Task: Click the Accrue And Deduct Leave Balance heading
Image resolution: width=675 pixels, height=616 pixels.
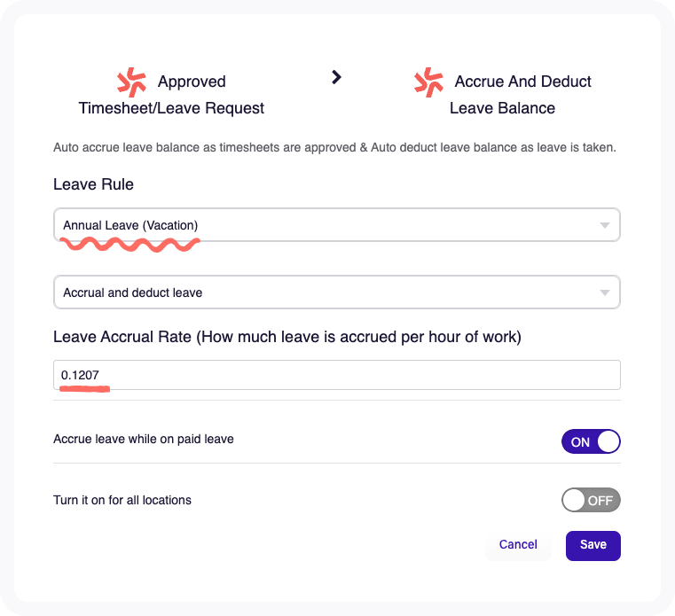Action: [x=502, y=95]
